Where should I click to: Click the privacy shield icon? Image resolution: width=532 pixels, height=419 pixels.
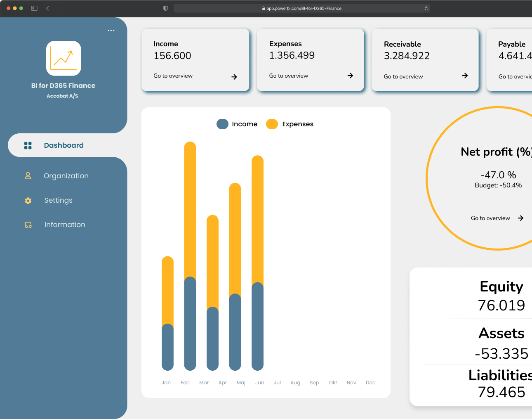[165, 8]
